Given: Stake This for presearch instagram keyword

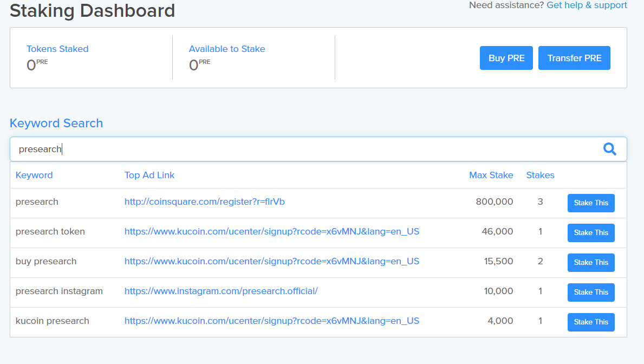Looking at the screenshot, I should tap(591, 292).
